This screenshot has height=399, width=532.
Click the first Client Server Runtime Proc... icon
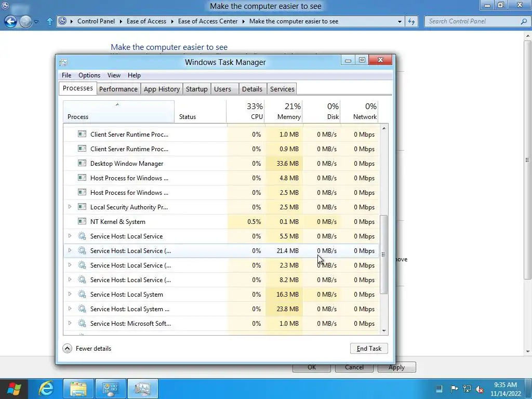[x=82, y=134]
